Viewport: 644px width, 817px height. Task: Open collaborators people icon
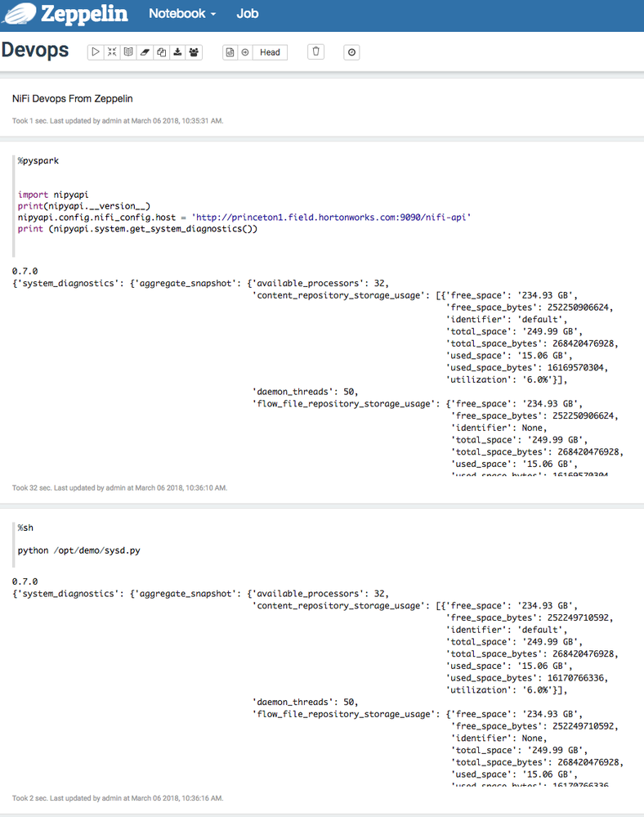tap(194, 52)
